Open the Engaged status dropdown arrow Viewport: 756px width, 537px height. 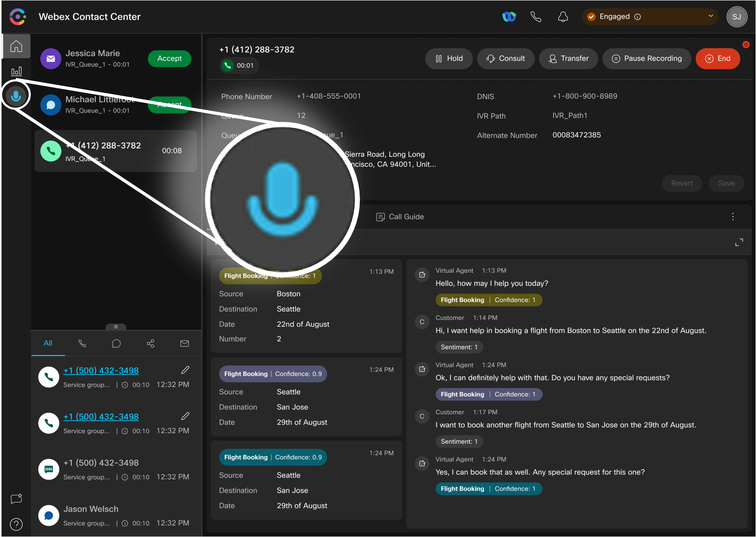click(x=711, y=16)
